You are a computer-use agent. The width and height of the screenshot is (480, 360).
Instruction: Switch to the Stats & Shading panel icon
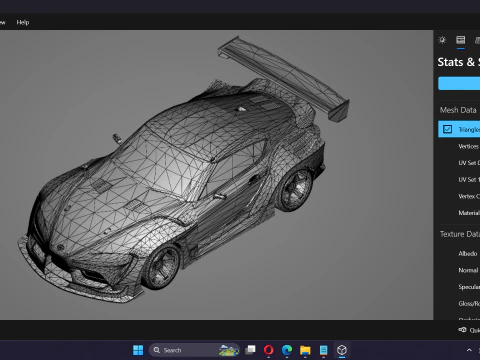point(461,40)
